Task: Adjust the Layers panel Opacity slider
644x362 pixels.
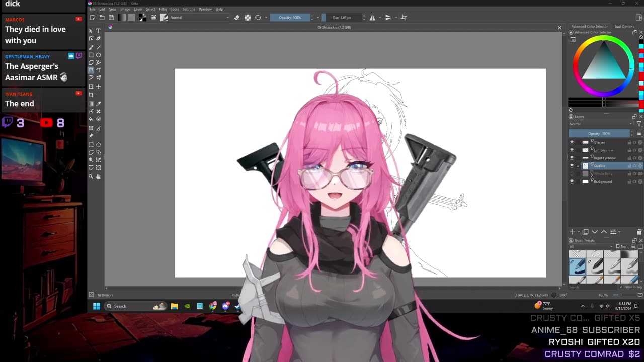Action: tap(599, 133)
